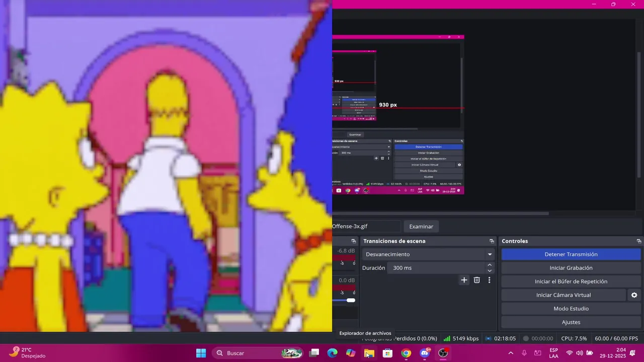
Task: Open the clock showing 2:04 29-12-2025
Action: [x=612, y=353]
